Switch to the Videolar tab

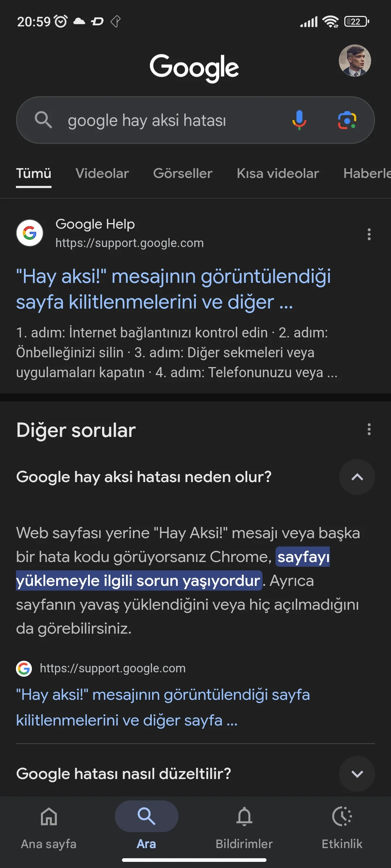click(102, 174)
